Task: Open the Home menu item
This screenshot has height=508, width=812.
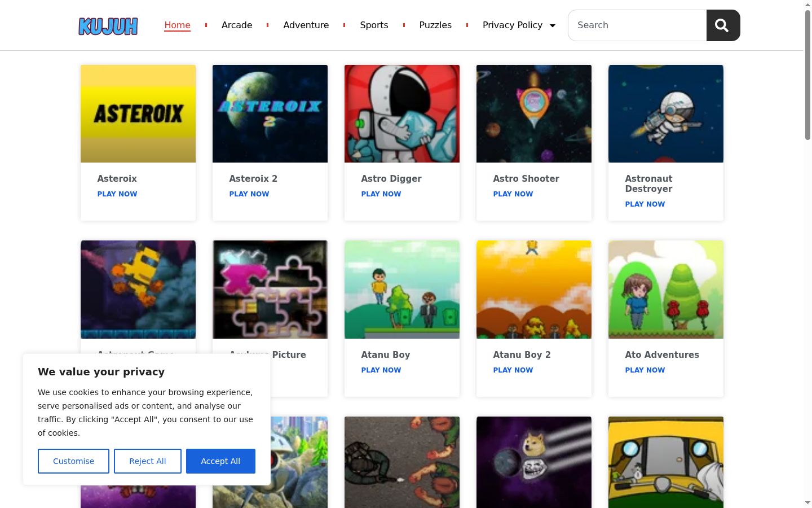Action: click(177, 25)
